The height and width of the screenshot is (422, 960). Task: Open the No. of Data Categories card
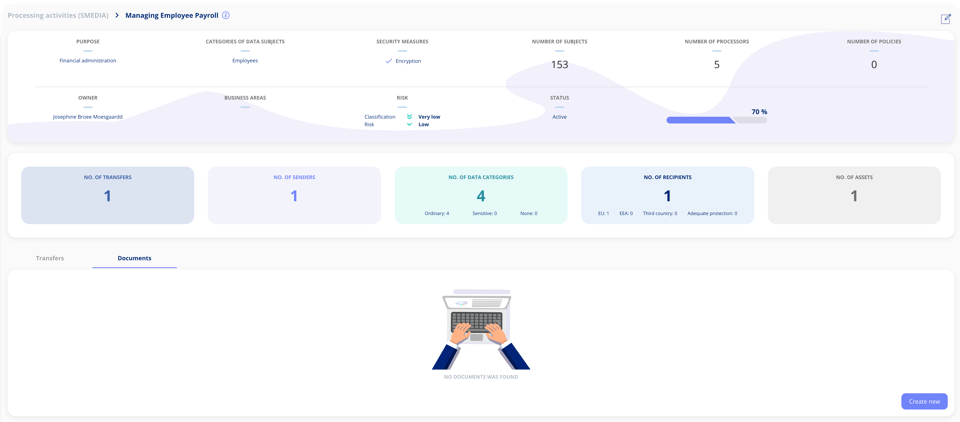pyautogui.click(x=481, y=195)
